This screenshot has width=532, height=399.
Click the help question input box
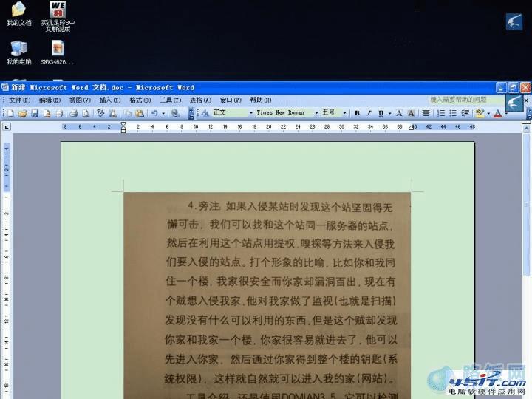pos(466,100)
